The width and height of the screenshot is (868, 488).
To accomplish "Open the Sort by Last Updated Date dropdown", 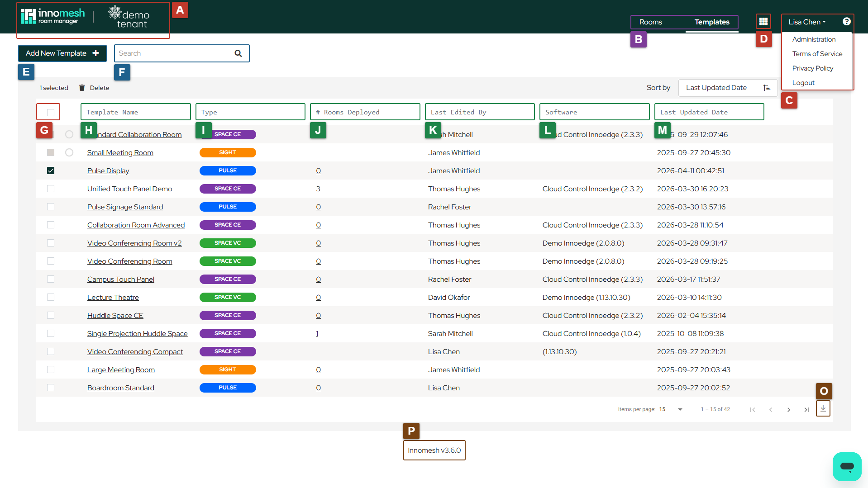I will [728, 88].
